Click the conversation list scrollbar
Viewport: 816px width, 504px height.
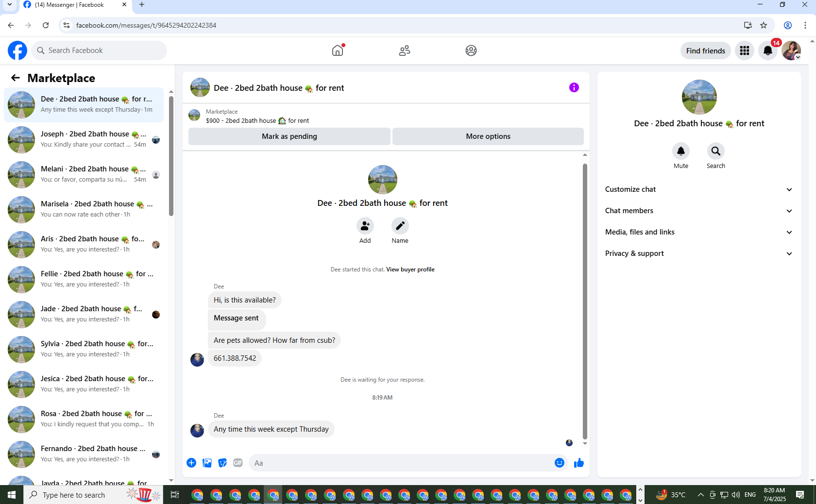[x=171, y=155]
